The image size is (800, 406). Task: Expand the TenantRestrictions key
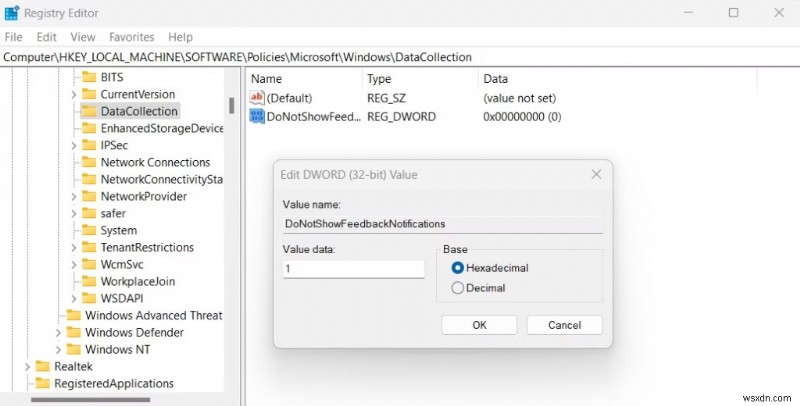(x=73, y=247)
